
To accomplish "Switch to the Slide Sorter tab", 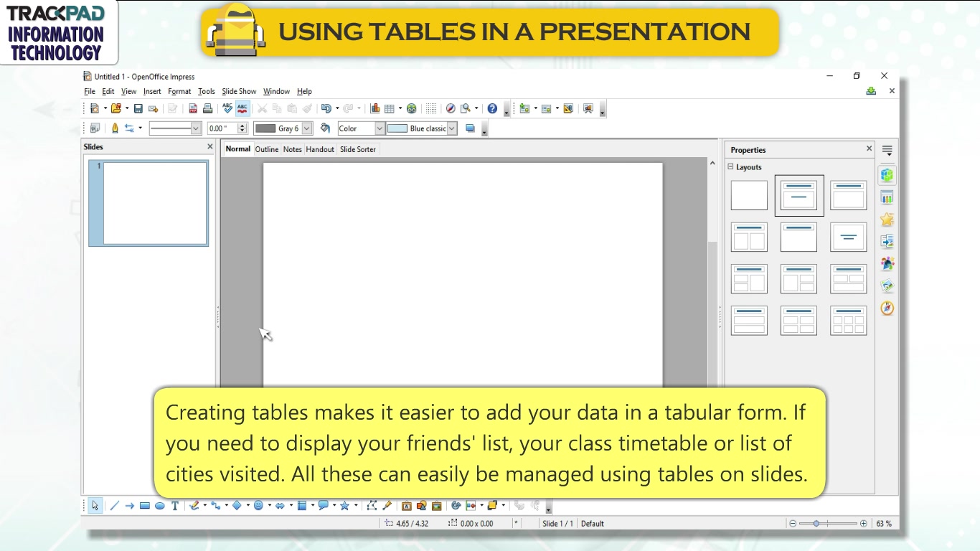I will tap(358, 149).
